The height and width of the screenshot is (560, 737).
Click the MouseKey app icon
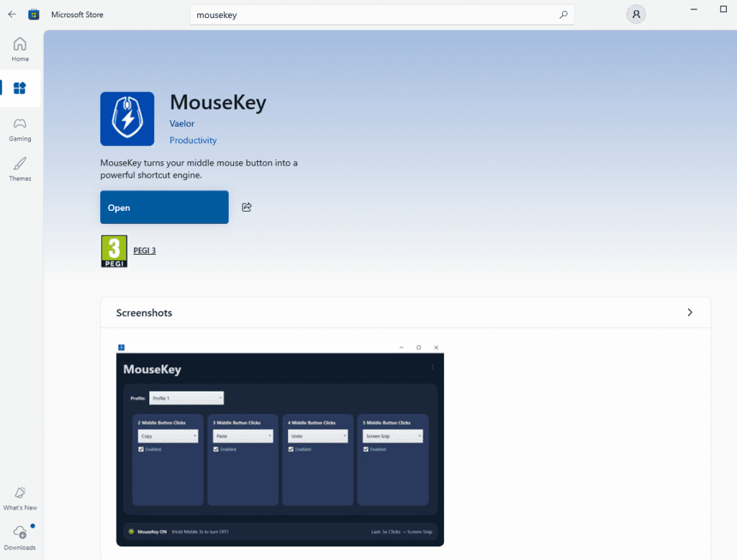click(x=127, y=119)
